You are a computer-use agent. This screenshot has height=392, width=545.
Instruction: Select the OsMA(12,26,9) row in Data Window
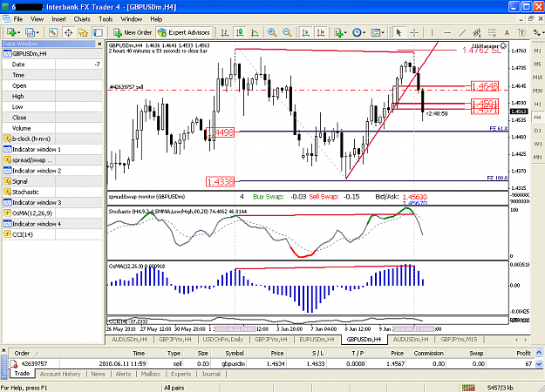click(x=53, y=213)
